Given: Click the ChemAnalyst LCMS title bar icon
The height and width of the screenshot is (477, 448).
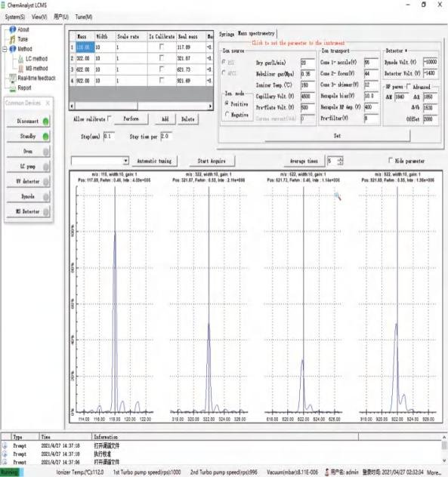Looking at the screenshot, I should coord(3,5).
